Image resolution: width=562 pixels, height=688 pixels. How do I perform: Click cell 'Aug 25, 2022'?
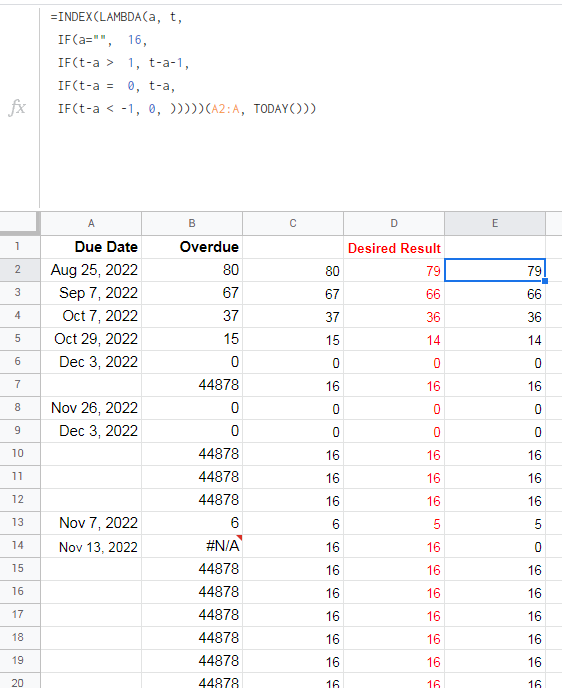click(x=91, y=270)
